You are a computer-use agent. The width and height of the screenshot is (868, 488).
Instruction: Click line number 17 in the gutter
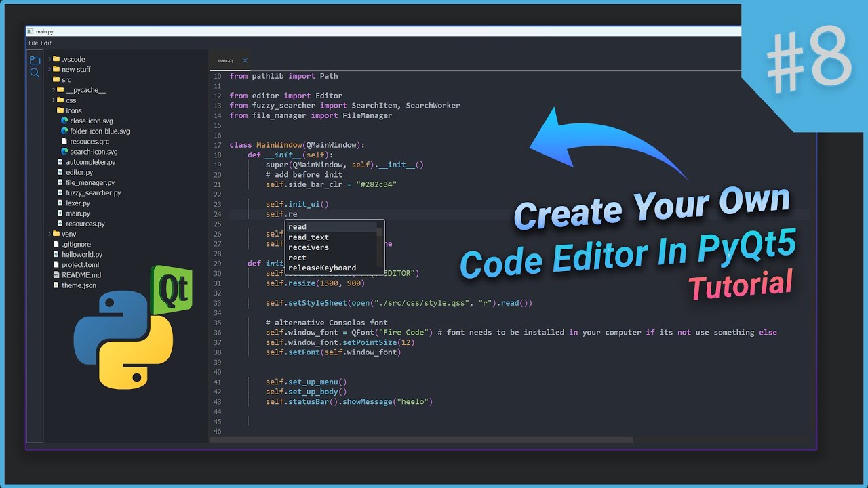pyautogui.click(x=218, y=145)
